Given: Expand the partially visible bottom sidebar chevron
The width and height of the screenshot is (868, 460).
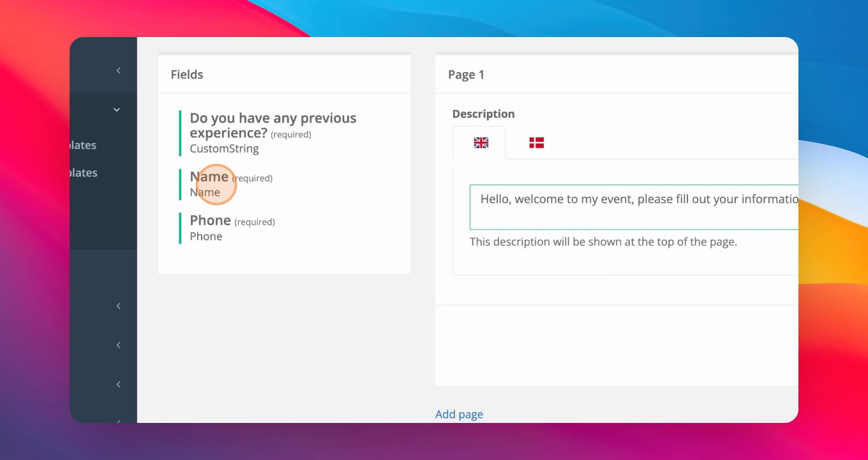Looking at the screenshot, I should [118, 420].
